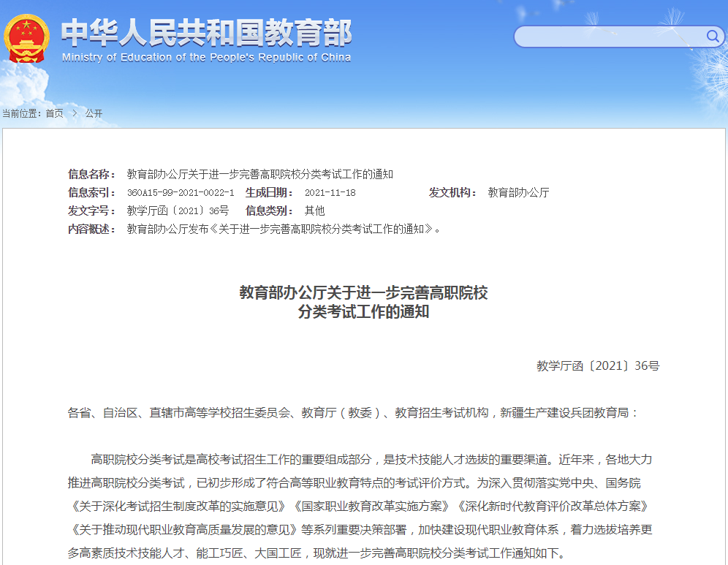Click the 内容概述 summary text
Viewport: 728px width, 565px height.
click(x=284, y=229)
